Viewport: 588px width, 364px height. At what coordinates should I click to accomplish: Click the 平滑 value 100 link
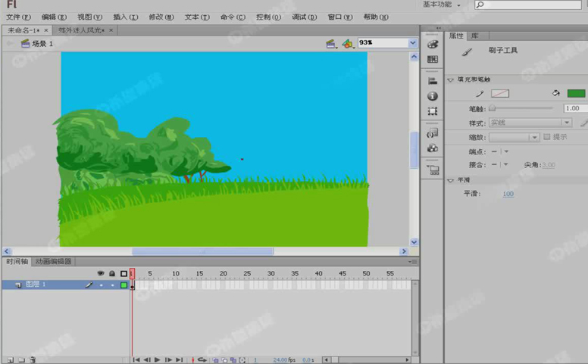click(x=508, y=194)
